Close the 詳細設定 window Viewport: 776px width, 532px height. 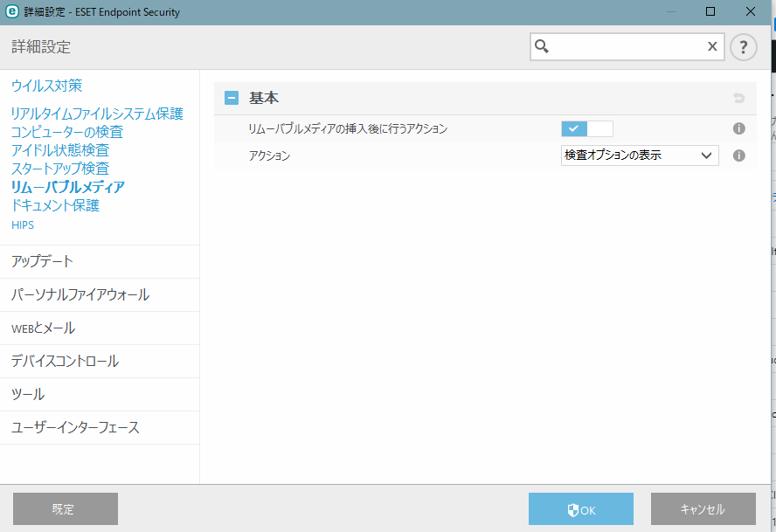pyautogui.click(x=751, y=11)
